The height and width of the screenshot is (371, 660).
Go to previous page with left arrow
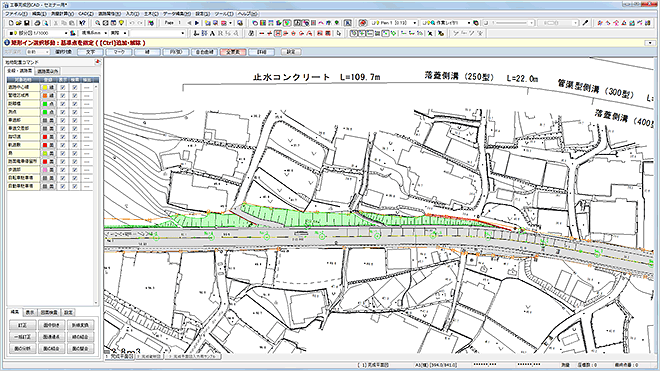(189, 23)
